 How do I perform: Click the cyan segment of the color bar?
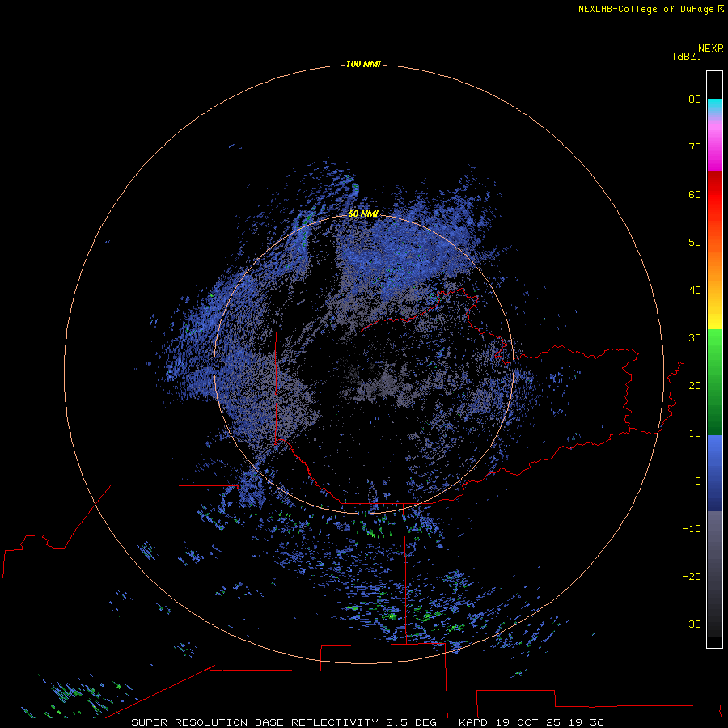(714, 105)
